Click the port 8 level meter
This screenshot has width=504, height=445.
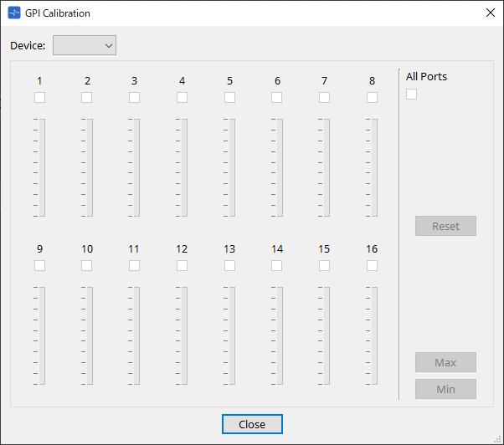coord(371,167)
